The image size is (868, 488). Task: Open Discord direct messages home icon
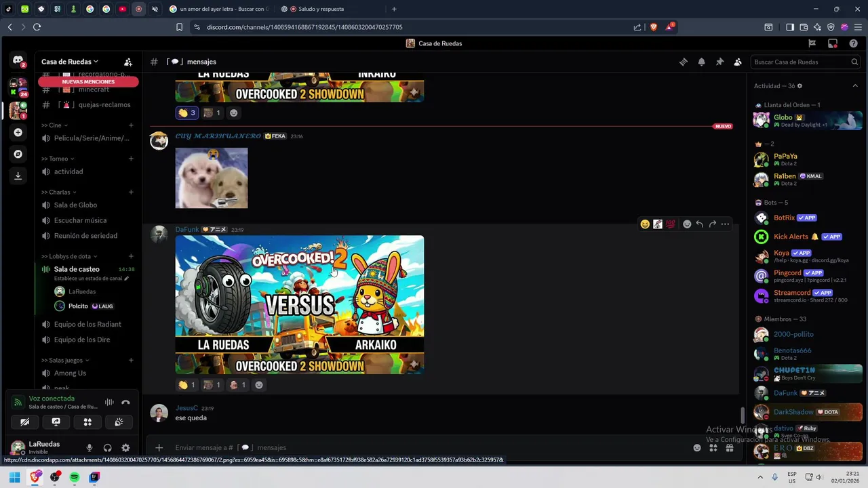(18, 60)
